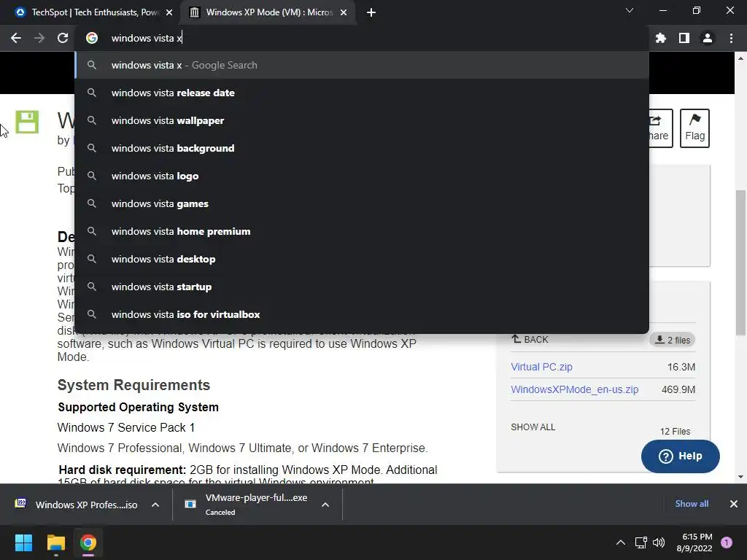
Task: Click the page vertical scrollbar thumb
Action: pyautogui.click(x=740, y=262)
